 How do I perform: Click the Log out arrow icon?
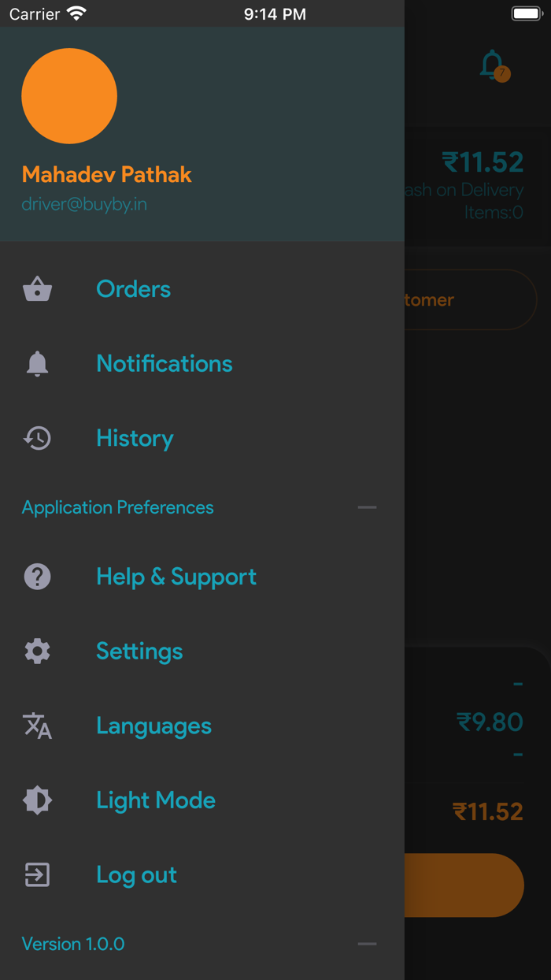(37, 874)
